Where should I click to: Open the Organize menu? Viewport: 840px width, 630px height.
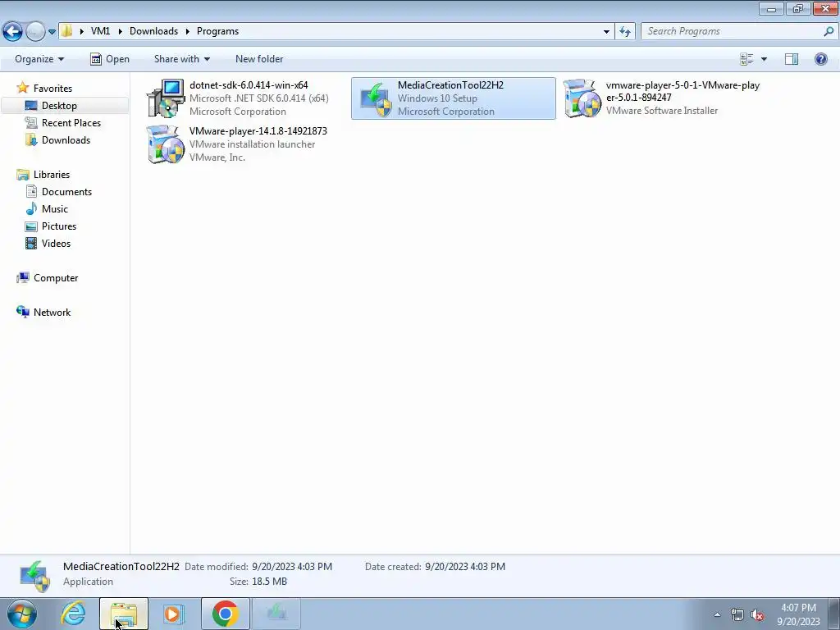point(39,59)
